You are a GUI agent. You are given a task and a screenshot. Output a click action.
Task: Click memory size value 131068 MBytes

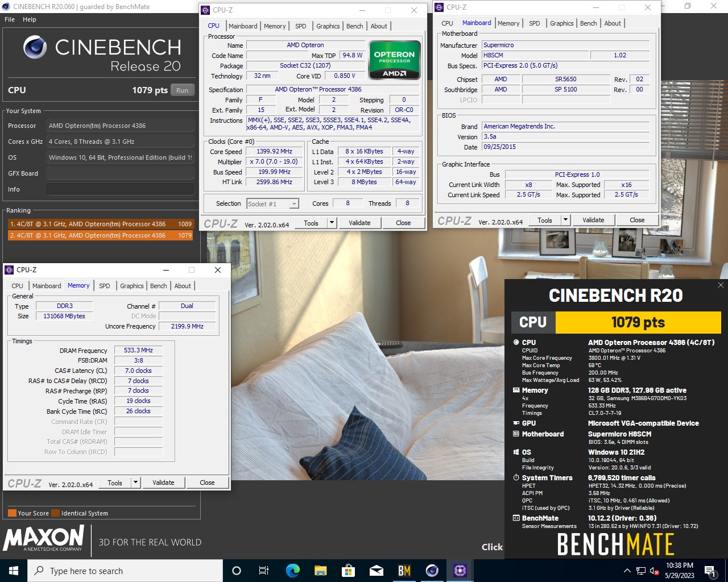click(64, 316)
